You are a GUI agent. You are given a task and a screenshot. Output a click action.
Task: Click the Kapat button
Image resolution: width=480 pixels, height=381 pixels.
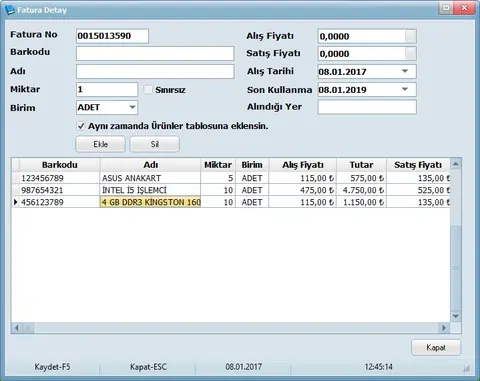coord(436,348)
